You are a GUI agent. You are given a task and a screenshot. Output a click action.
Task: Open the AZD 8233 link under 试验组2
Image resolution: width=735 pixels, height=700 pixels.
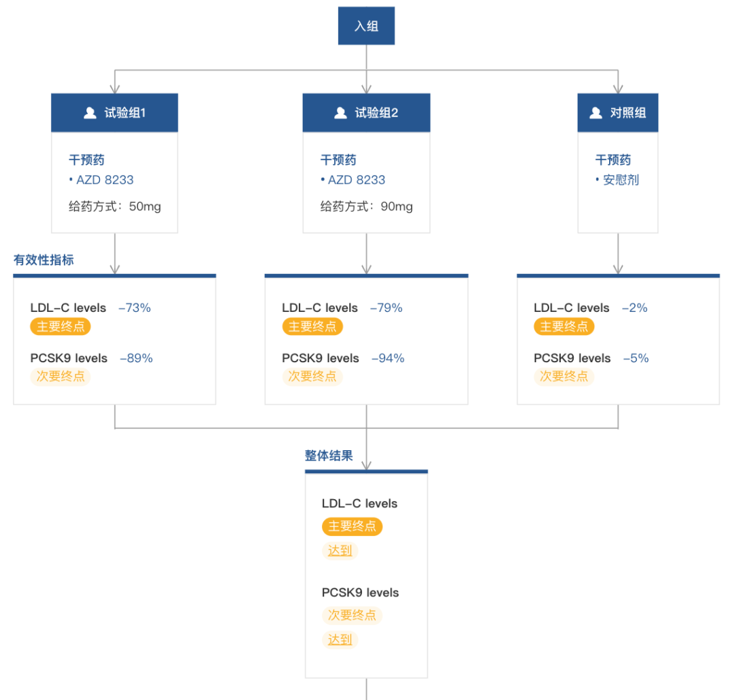pos(356,180)
